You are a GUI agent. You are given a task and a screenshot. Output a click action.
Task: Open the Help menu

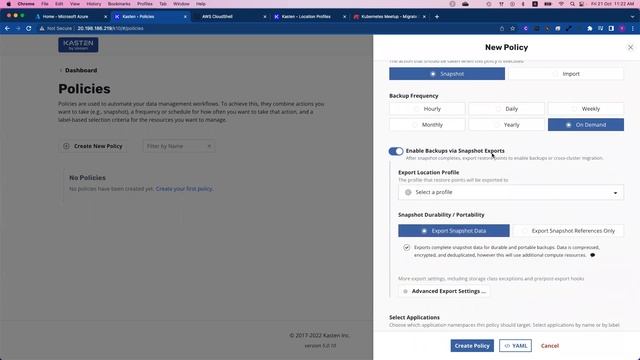(x=201, y=4)
